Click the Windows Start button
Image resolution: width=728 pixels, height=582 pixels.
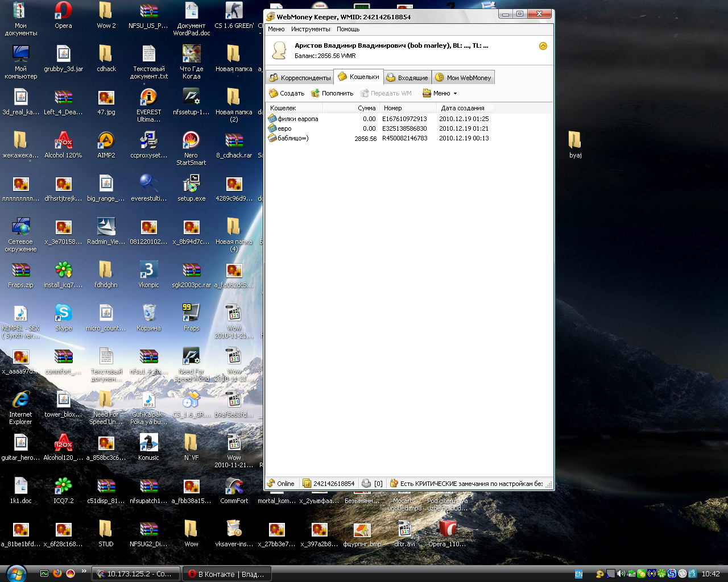(x=15, y=573)
